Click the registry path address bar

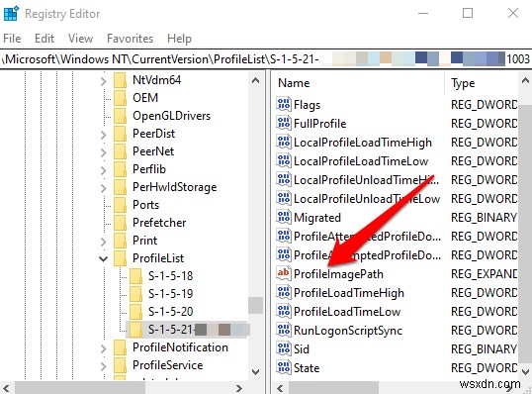[x=266, y=59]
